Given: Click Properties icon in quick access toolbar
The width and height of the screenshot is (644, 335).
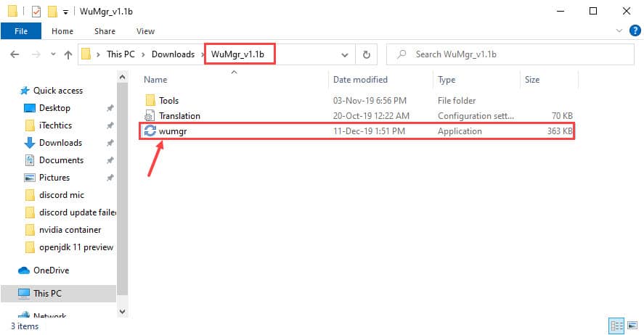Looking at the screenshot, I should tap(36, 12).
